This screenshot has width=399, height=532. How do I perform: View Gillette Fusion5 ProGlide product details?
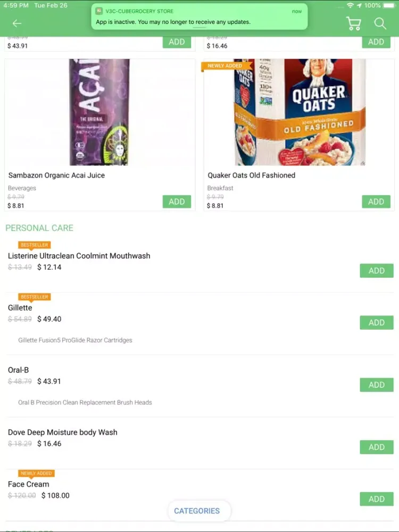(75, 340)
